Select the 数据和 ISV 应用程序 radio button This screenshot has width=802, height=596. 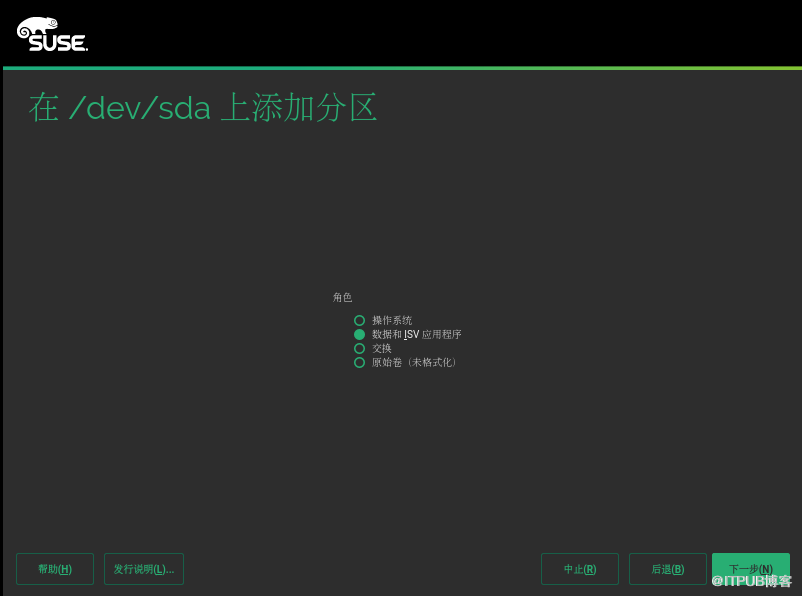coord(360,334)
